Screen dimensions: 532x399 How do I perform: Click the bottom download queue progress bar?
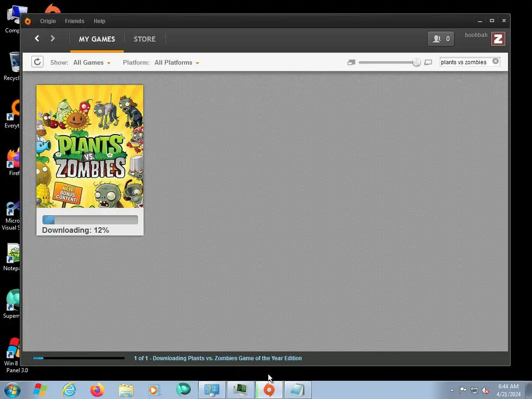point(79,358)
